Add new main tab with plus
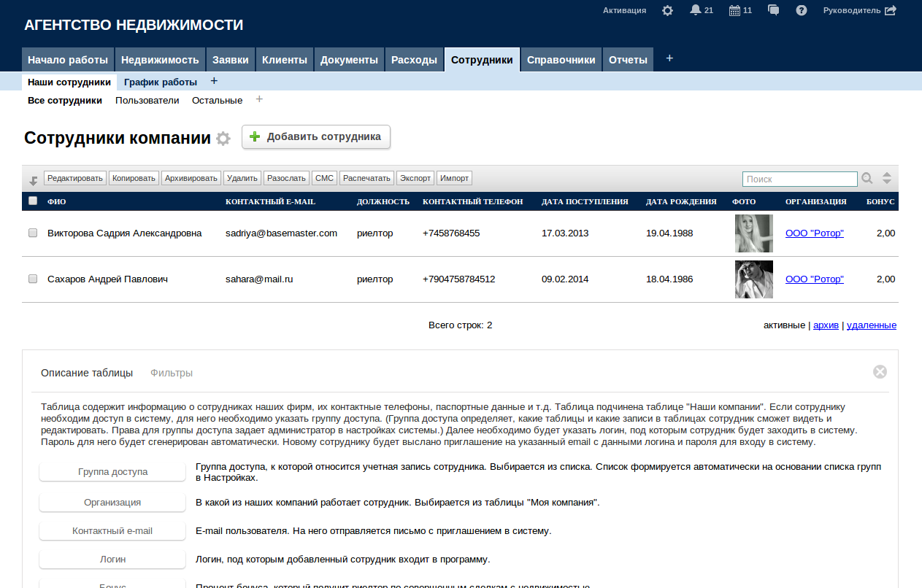The height and width of the screenshot is (588, 922). click(669, 58)
